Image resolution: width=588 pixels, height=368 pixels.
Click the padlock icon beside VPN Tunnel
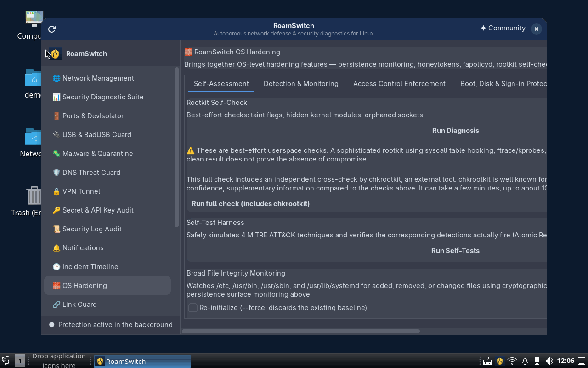[x=57, y=191]
